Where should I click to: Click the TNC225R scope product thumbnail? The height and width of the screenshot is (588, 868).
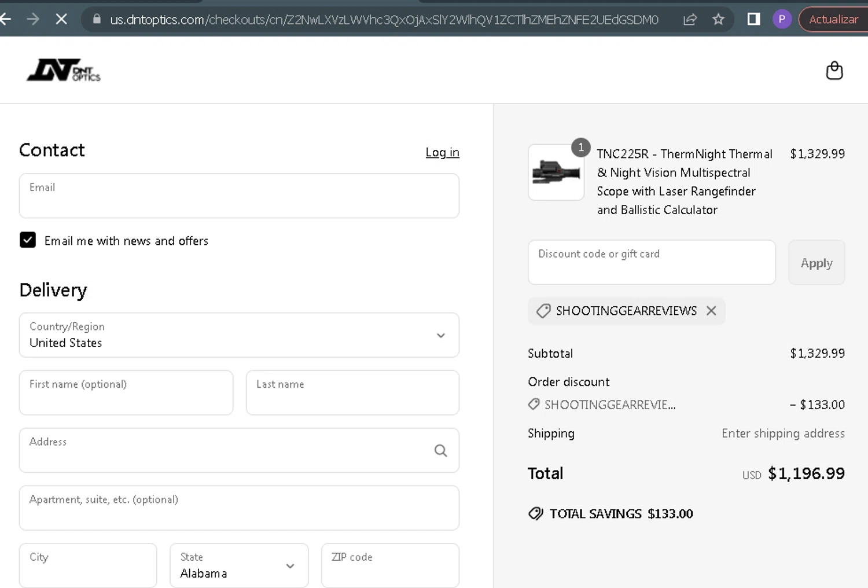(x=556, y=172)
